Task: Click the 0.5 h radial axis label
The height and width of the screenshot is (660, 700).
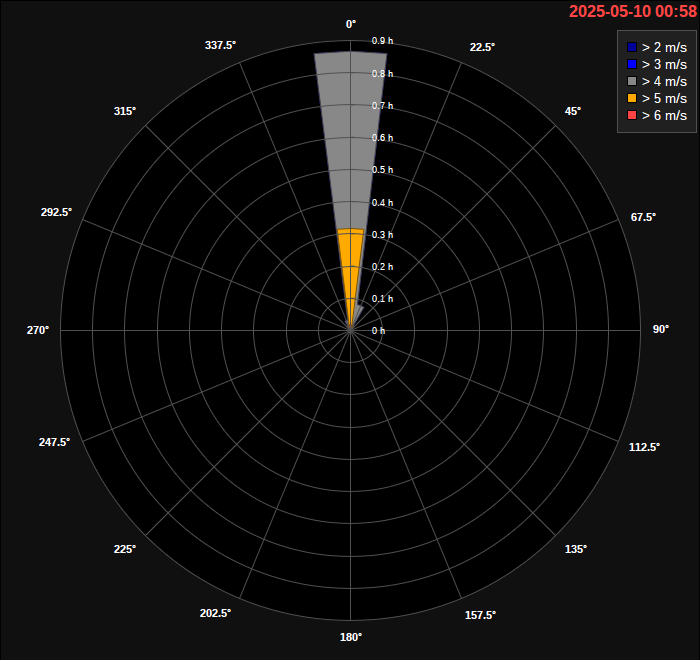Action: coord(383,170)
